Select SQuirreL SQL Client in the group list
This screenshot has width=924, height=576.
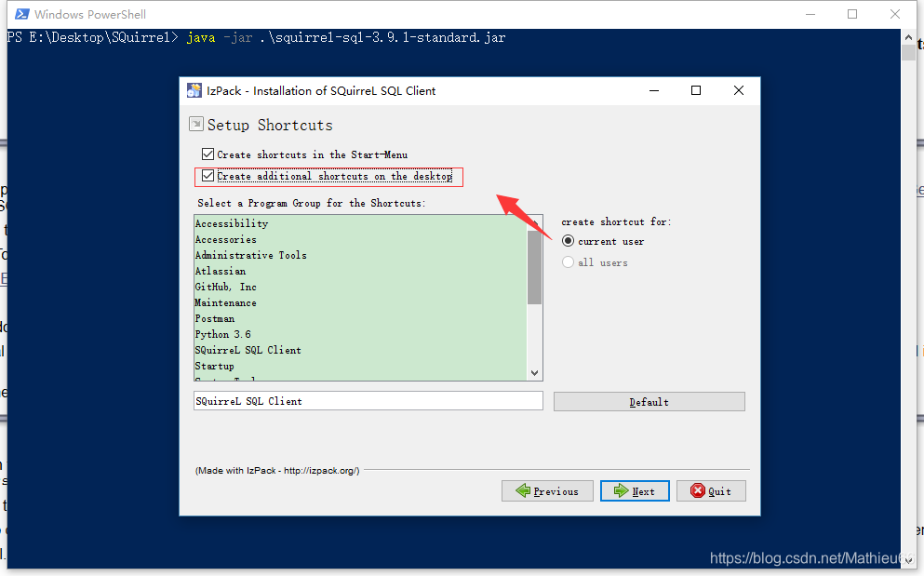click(360, 350)
